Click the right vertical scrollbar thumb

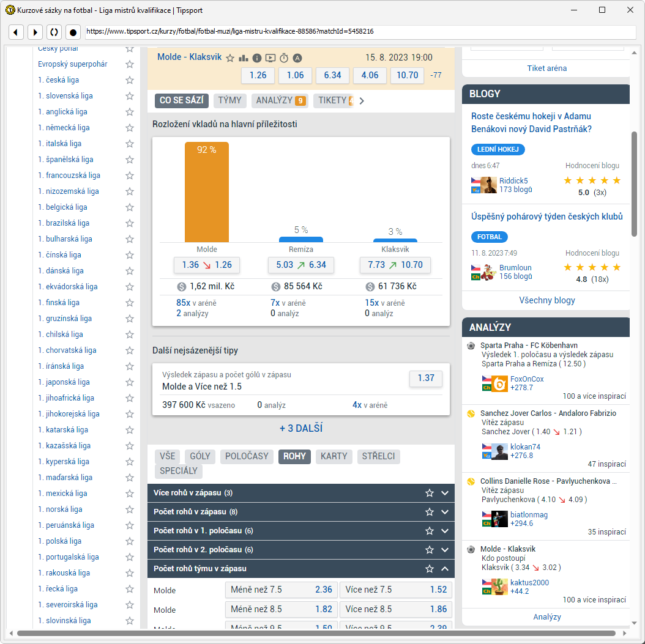[x=634, y=184]
